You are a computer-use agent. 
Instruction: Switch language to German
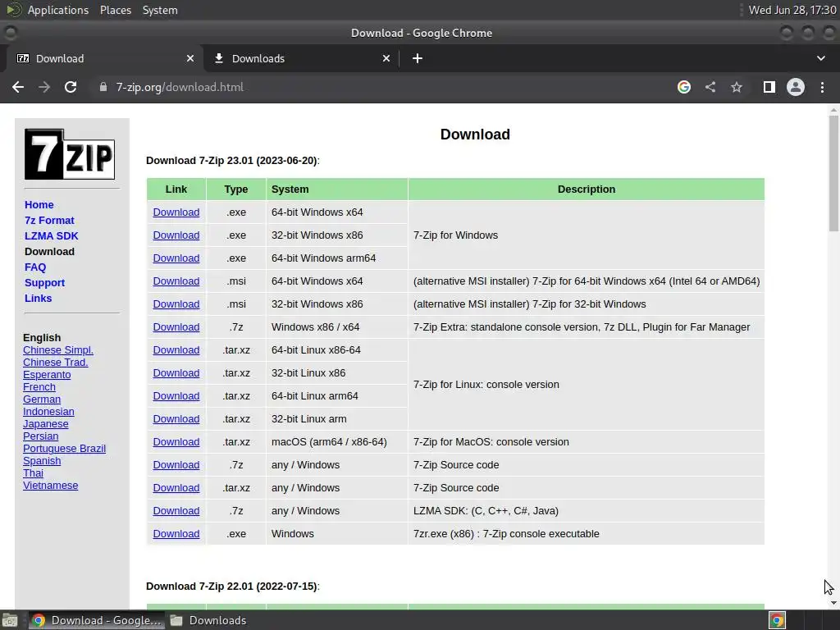pyautogui.click(x=42, y=399)
